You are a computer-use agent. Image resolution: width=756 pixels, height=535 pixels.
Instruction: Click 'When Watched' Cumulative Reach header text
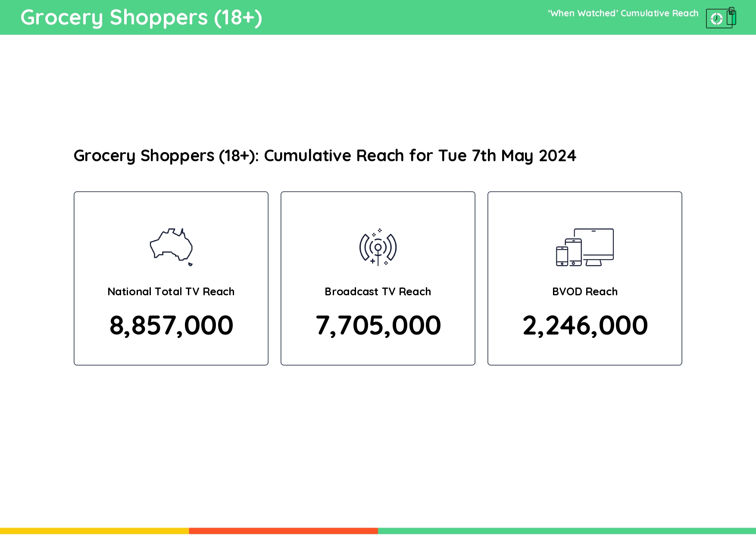[x=623, y=13]
